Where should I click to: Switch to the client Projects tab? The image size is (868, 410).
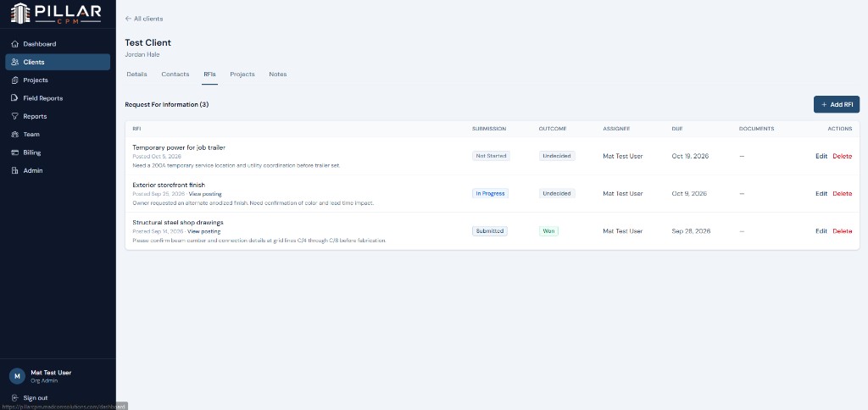point(242,75)
